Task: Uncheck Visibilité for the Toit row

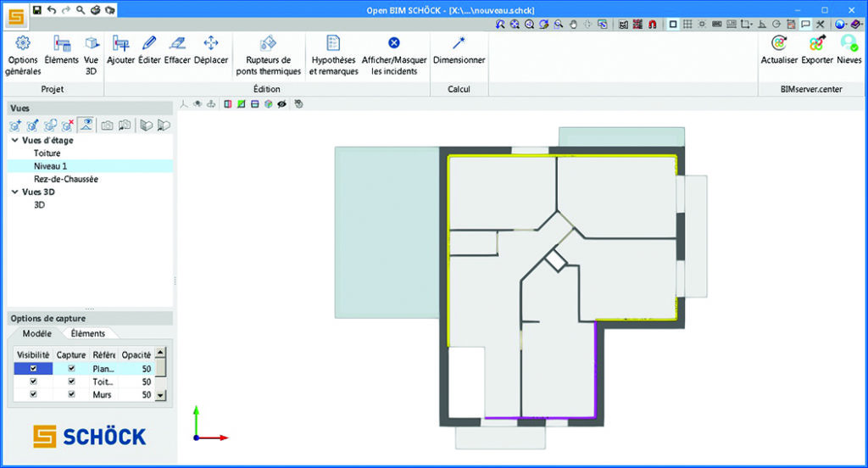Action: (33, 381)
